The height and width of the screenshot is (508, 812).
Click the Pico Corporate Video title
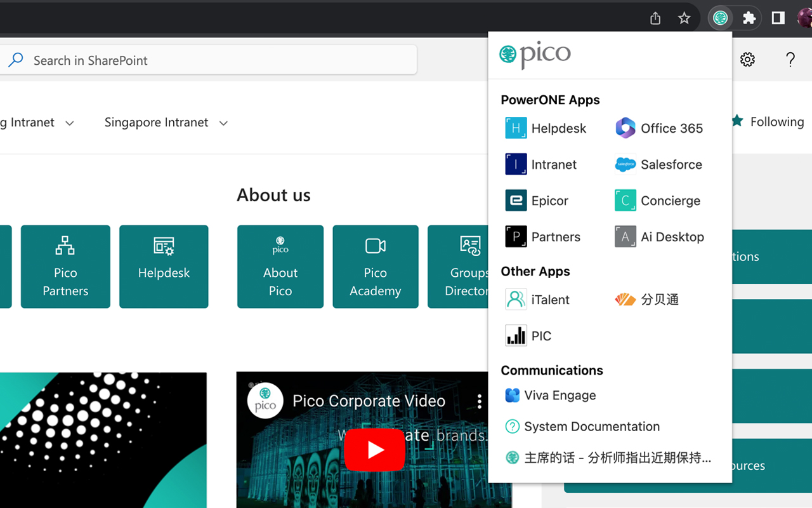coord(369,401)
